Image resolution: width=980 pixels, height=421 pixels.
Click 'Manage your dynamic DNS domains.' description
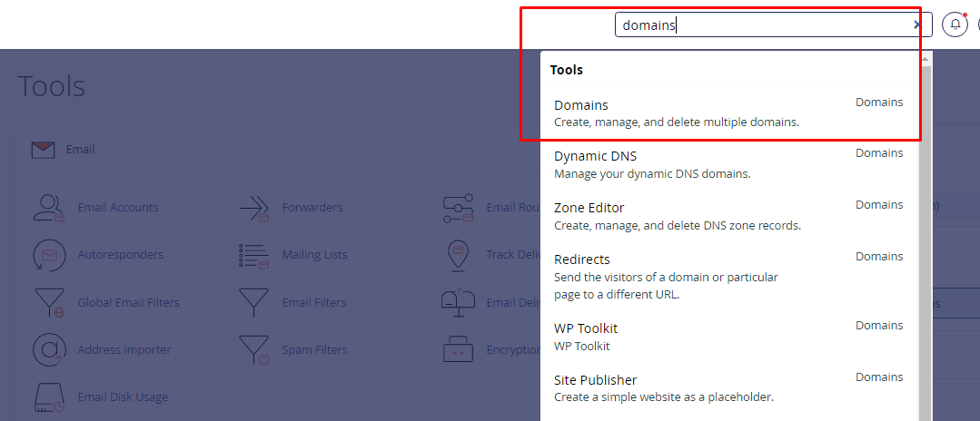click(x=652, y=173)
